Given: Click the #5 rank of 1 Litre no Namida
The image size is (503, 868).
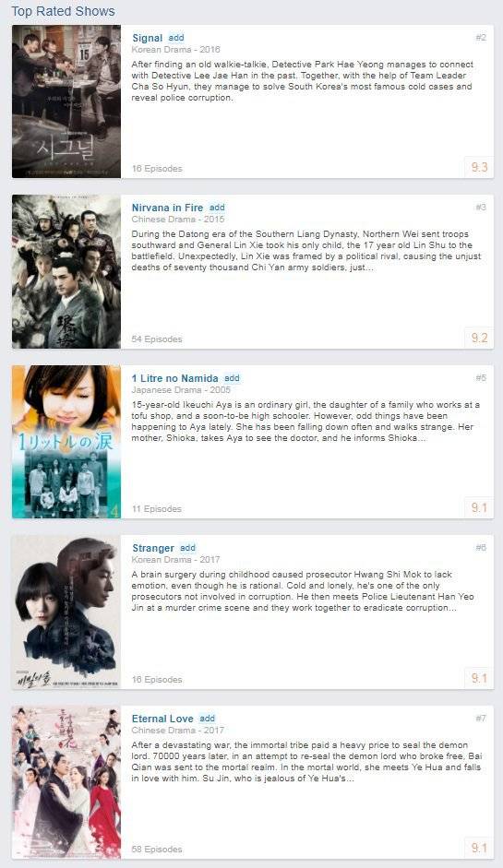Looking at the screenshot, I should pyautogui.click(x=481, y=378).
